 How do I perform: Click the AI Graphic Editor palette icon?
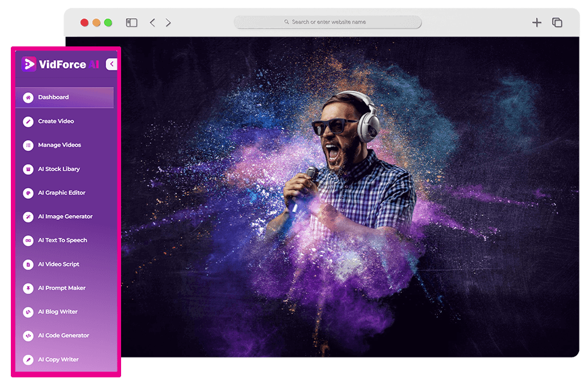coord(28,193)
